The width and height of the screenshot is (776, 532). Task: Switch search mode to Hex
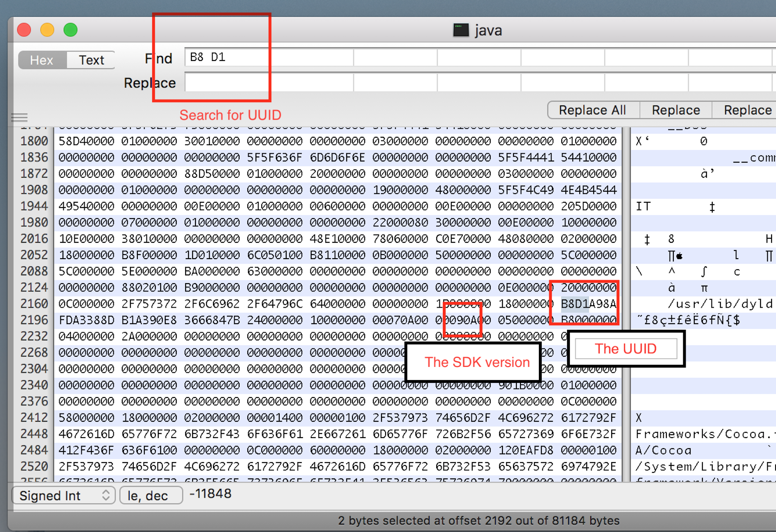tap(42, 60)
